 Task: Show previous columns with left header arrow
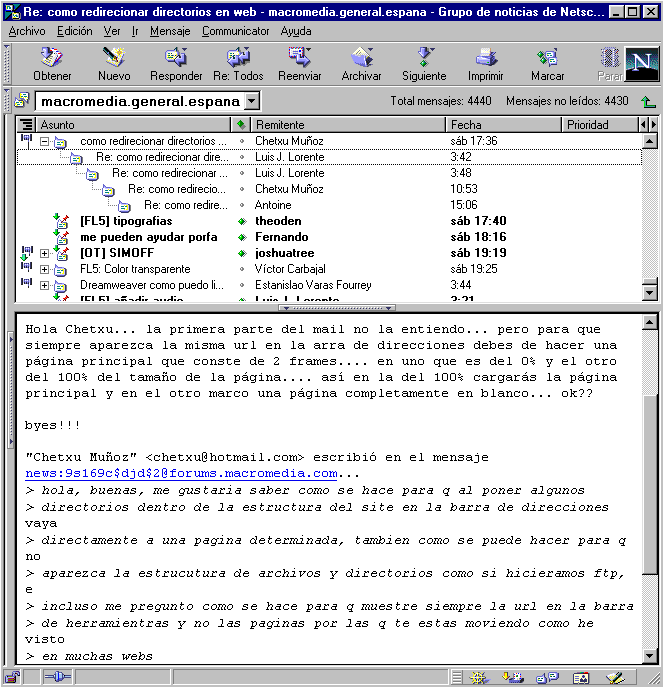coord(643,125)
